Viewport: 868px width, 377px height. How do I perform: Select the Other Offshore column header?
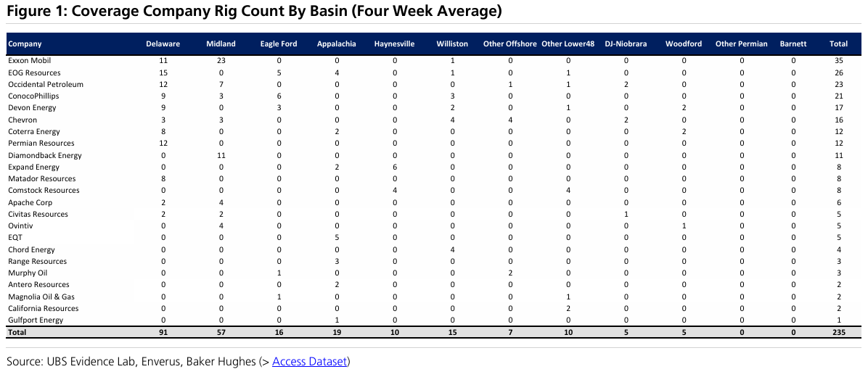tap(509, 44)
